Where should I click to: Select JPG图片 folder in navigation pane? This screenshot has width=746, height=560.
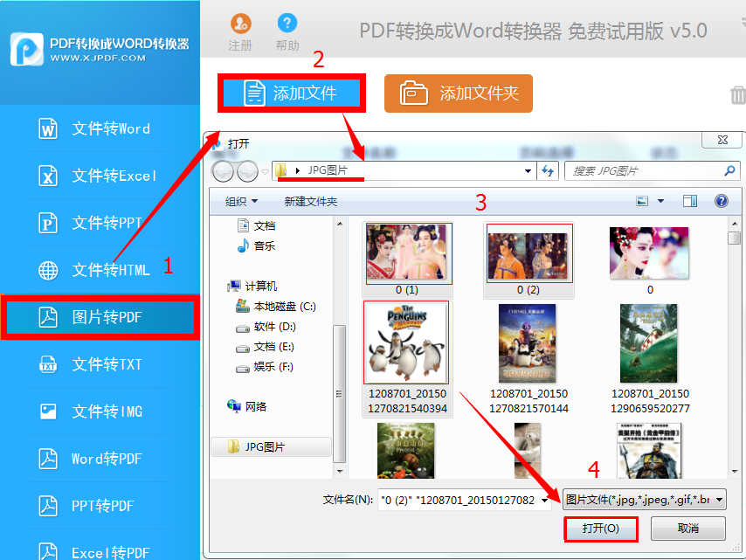[271, 446]
